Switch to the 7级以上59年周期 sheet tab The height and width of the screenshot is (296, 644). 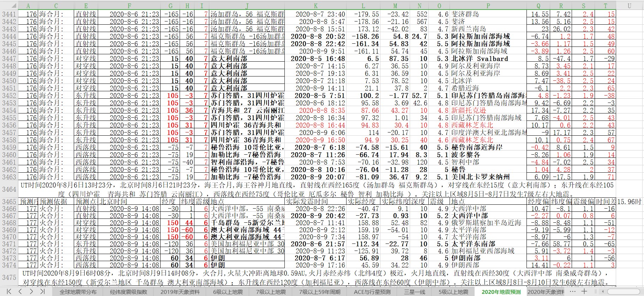pyautogui.click(x=320, y=292)
